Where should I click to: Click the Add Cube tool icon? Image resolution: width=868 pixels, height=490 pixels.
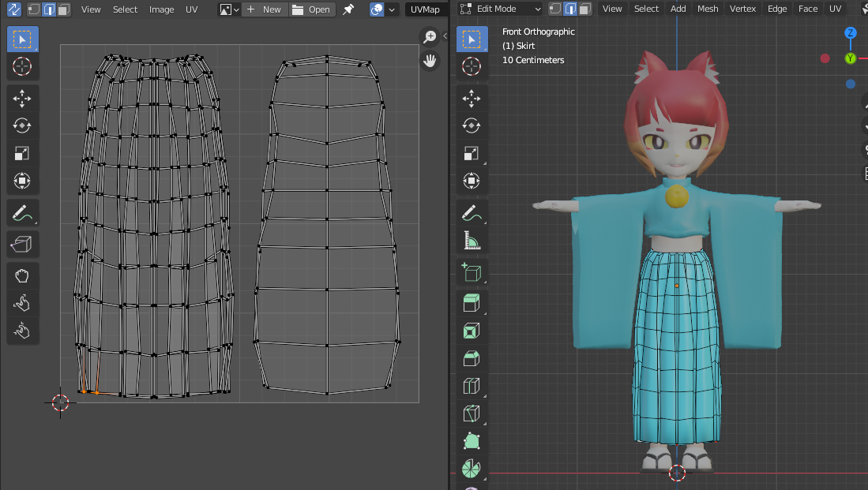coord(472,273)
